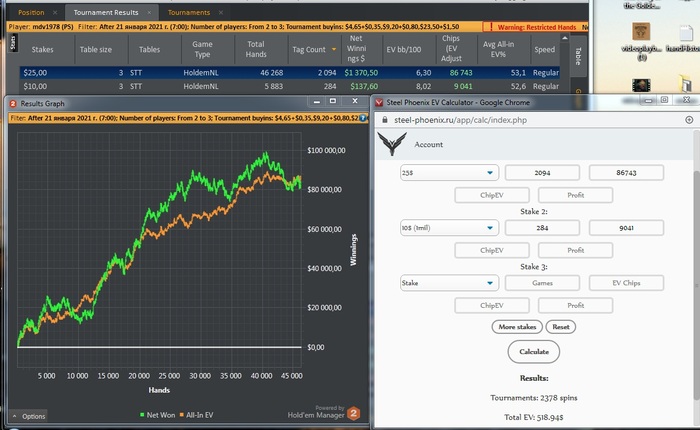Open the Stake 3 stake dropdown

point(449,283)
